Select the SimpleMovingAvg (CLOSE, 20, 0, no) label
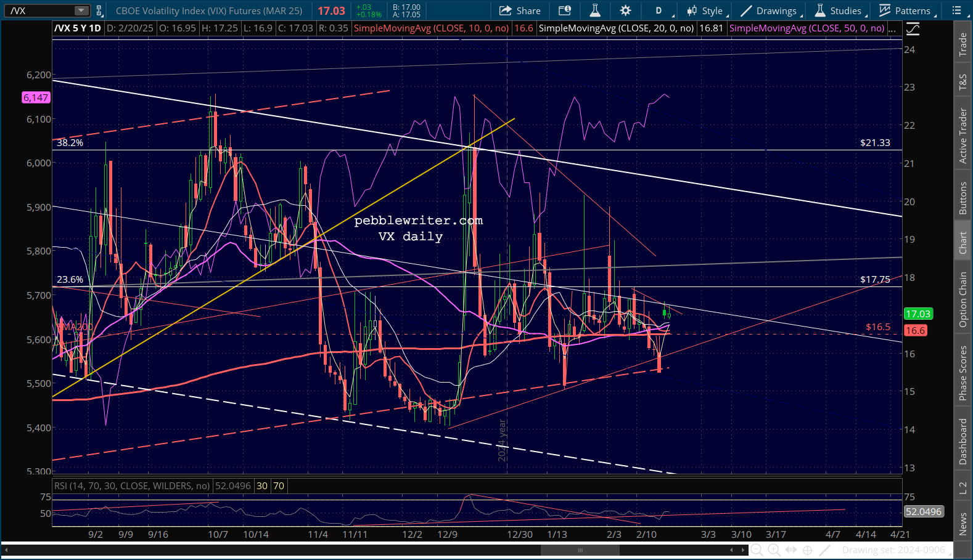973x560 pixels. 616,28
